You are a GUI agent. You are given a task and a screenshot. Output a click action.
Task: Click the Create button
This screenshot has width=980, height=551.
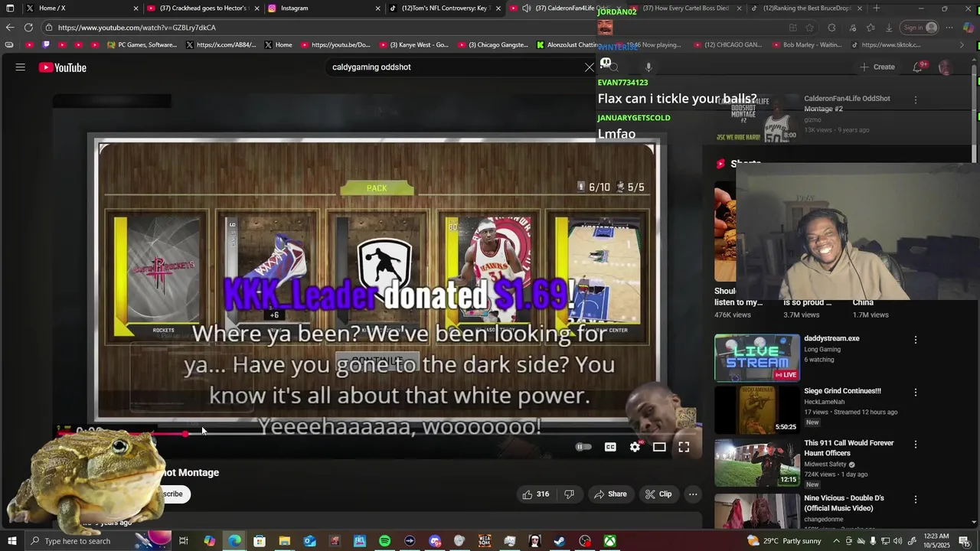(x=877, y=67)
